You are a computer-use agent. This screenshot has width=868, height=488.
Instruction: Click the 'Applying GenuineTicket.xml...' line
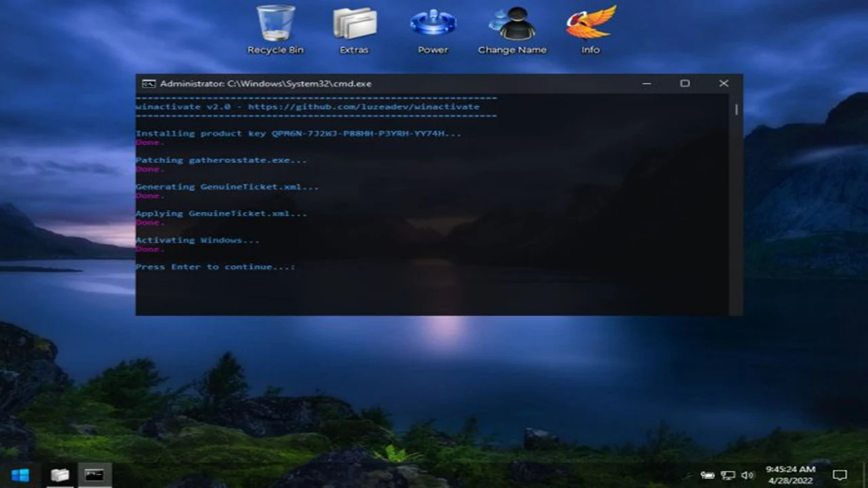pos(221,213)
